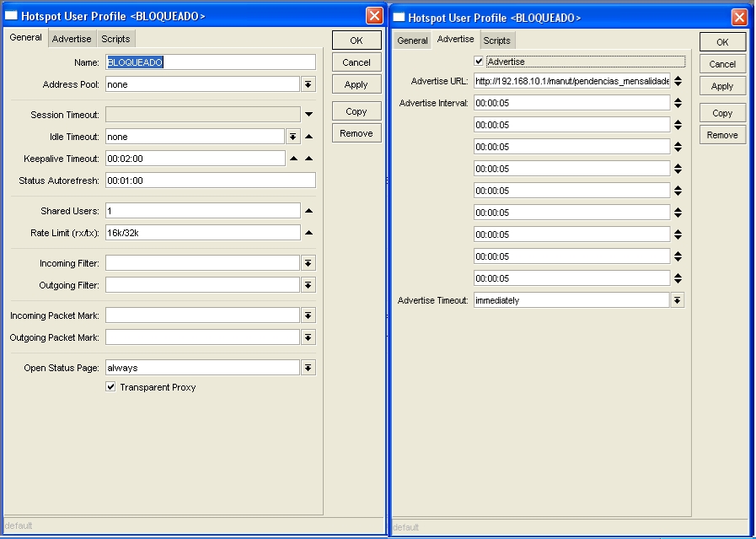This screenshot has height=539, width=756.
Task: Apply changes in right profile window
Action: pyautogui.click(x=722, y=86)
